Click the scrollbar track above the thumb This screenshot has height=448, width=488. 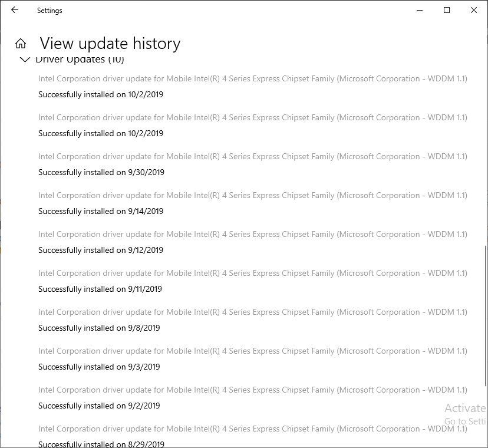tap(485, 147)
